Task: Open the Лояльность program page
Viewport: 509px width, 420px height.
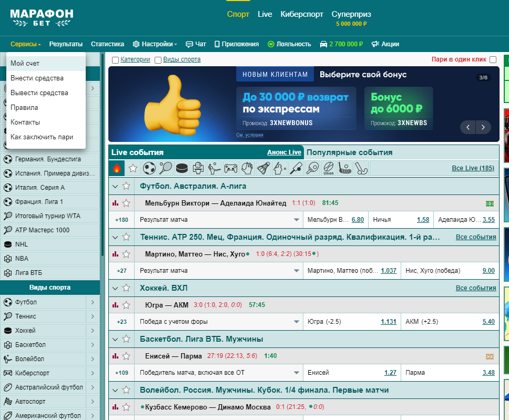Action: (289, 44)
